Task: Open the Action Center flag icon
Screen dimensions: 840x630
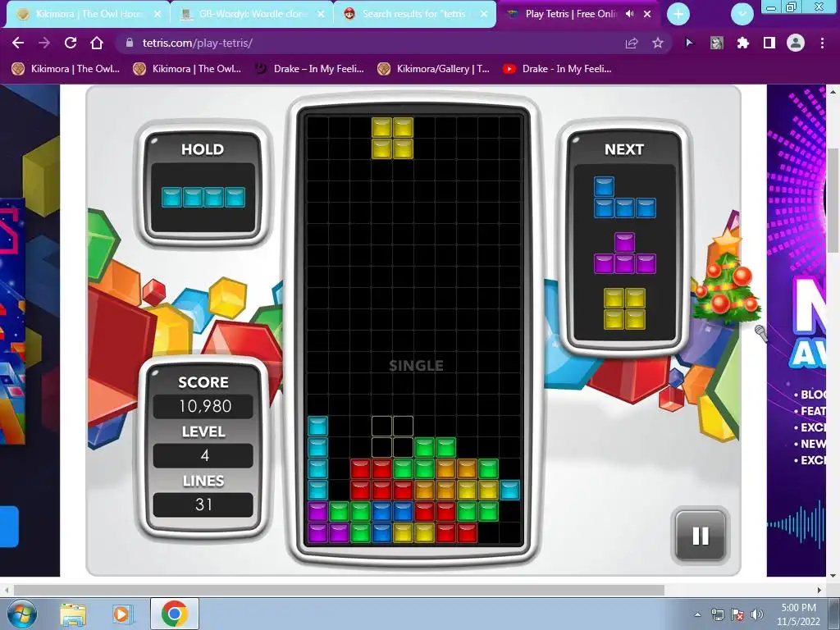Action: tap(737, 614)
